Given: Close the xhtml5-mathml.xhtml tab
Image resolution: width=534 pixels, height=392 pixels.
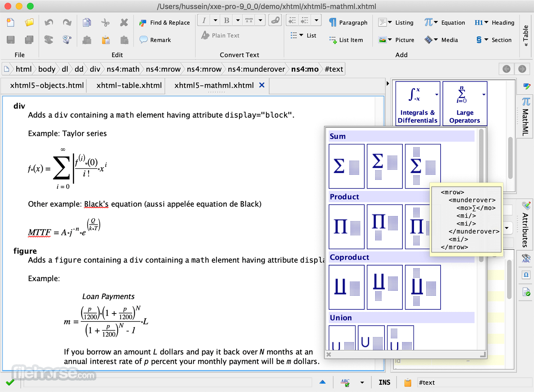Looking at the screenshot, I should coord(262,85).
